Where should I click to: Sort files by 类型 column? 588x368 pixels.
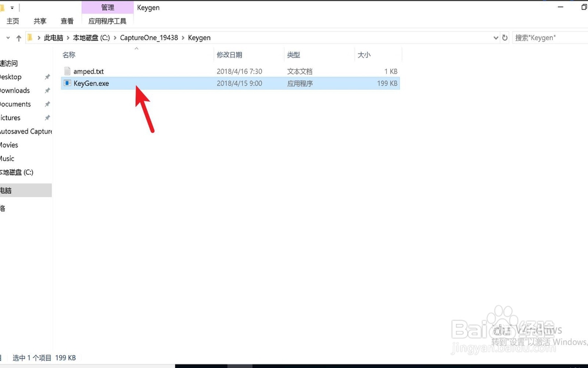[x=293, y=55]
